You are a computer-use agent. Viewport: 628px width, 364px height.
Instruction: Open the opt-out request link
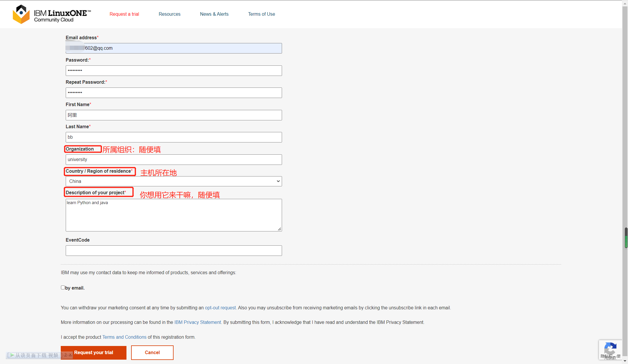coord(220,308)
